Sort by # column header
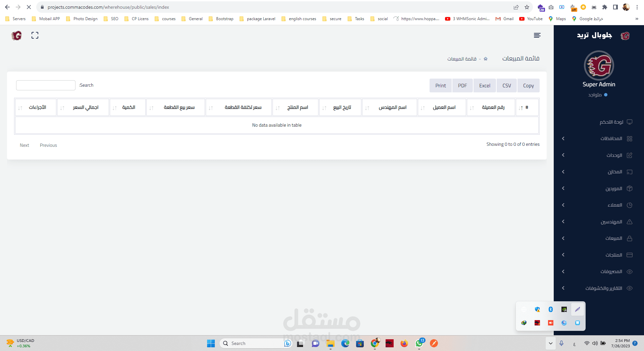The height and width of the screenshot is (351, 644). (x=527, y=107)
